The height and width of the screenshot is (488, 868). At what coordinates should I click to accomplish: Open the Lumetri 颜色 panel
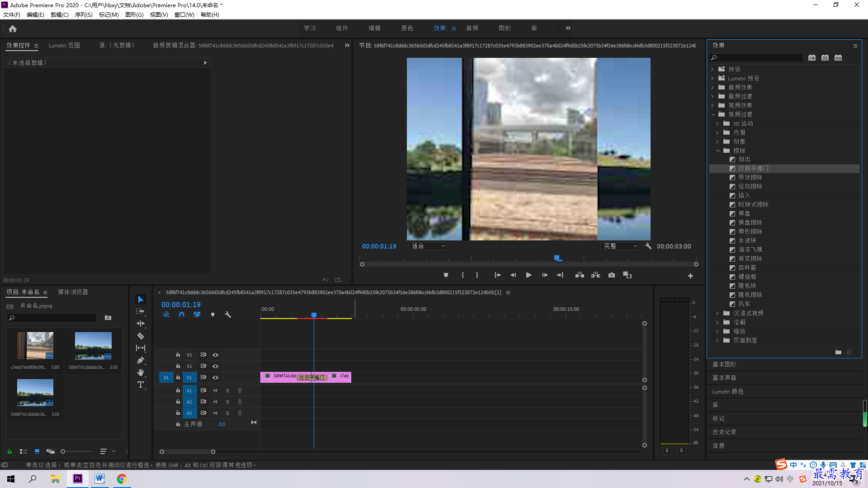728,391
